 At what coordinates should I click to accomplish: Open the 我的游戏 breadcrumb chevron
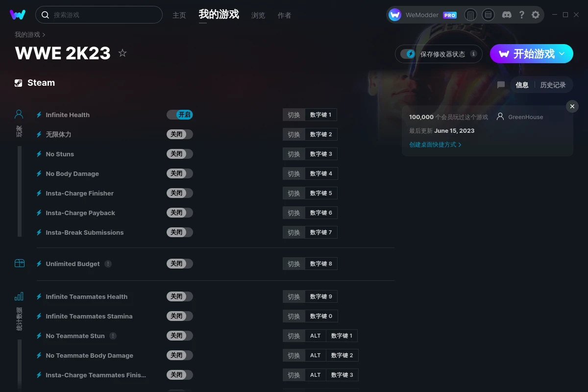coord(44,35)
